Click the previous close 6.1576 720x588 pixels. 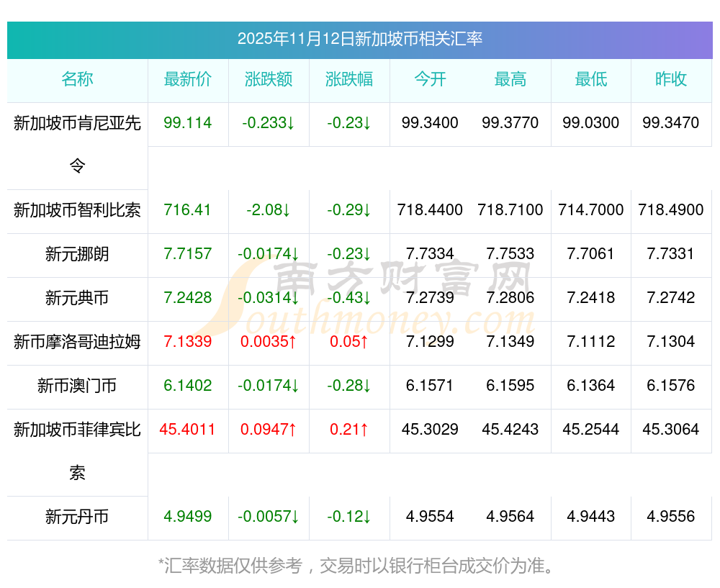[671, 386]
